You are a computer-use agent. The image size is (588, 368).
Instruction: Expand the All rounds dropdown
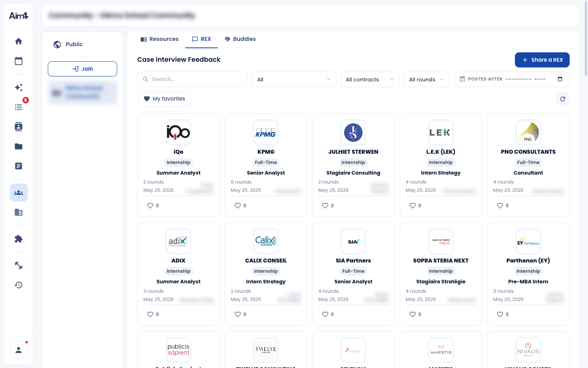(427, 79)
